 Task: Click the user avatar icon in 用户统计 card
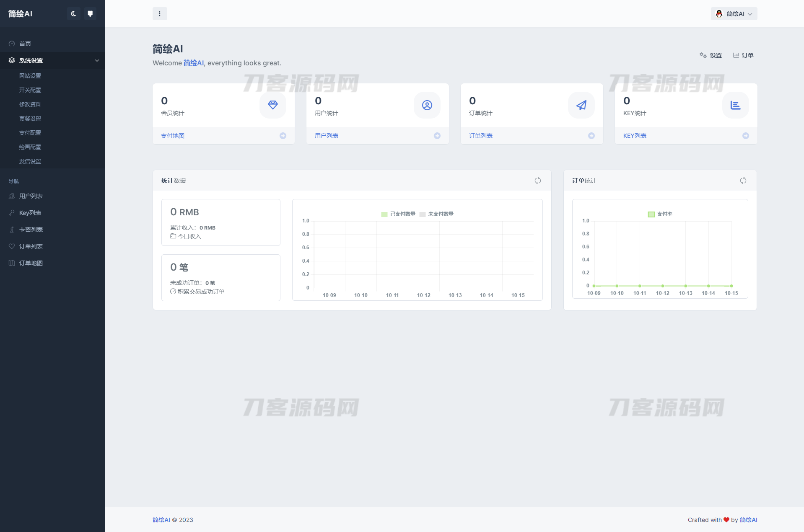pos(427,105)
